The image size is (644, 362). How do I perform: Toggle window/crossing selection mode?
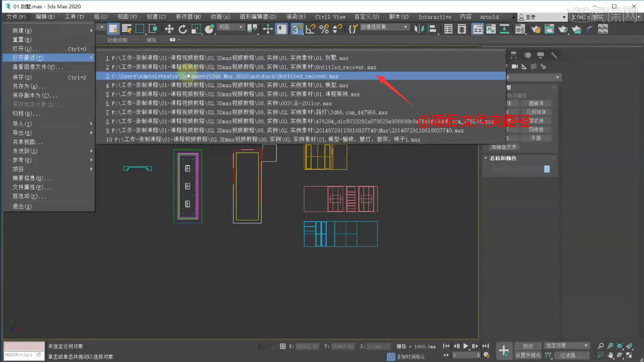tap(153, 29)
